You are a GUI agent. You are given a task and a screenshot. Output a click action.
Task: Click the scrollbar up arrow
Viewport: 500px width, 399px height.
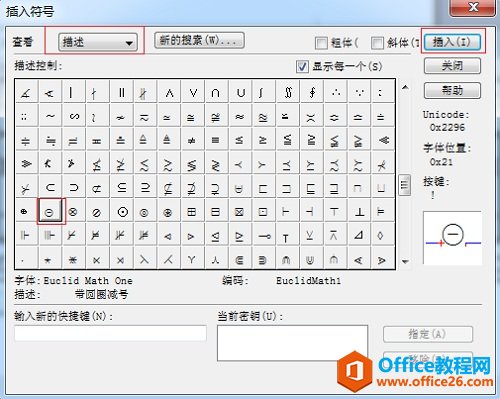[405, 87]
